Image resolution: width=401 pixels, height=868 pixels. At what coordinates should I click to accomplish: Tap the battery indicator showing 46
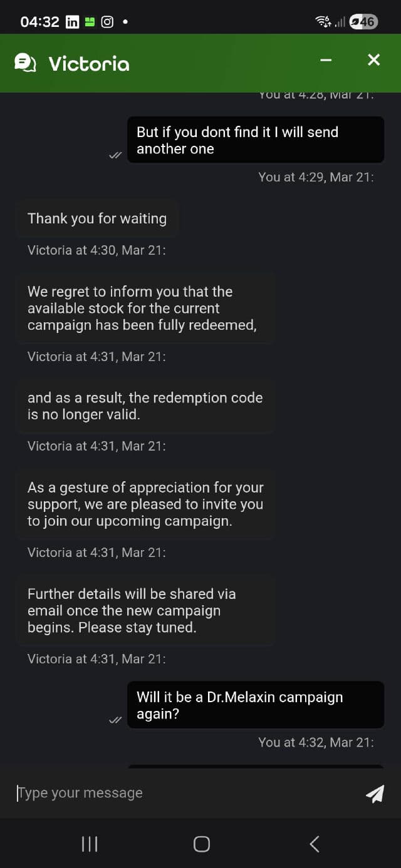coord(363,22)
